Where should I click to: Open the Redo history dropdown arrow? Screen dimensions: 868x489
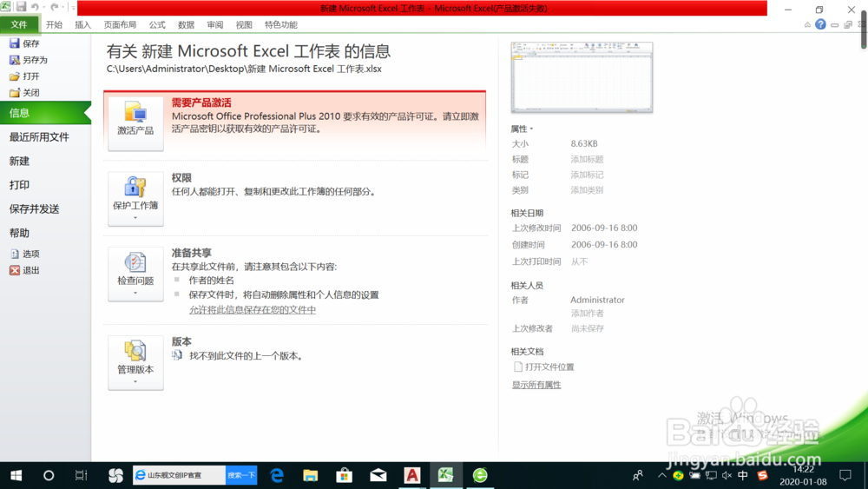(x=63, y=7)
